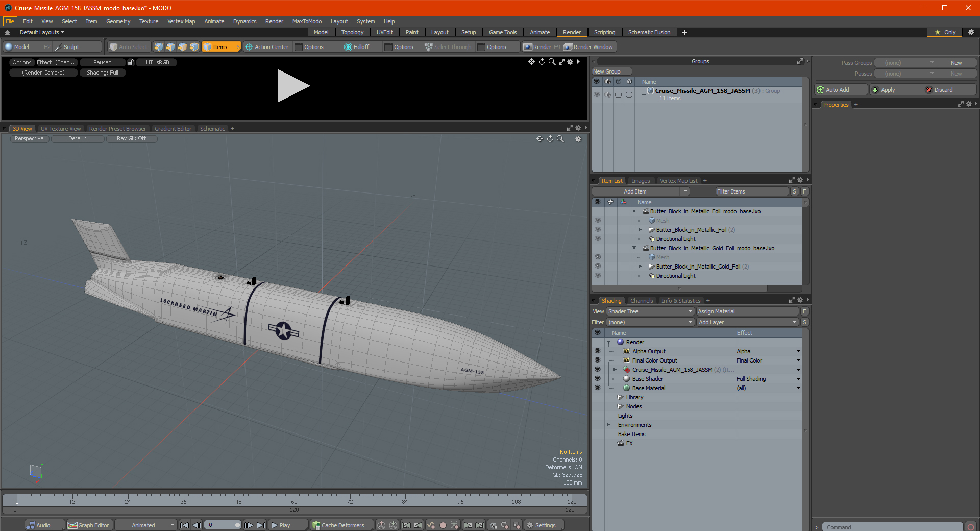
Task: Select Edges selection mode icon
Action: (x=170, y=47)
